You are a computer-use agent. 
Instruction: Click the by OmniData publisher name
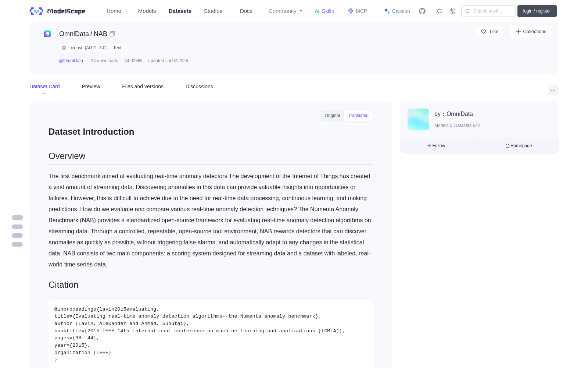coord(453,114)
